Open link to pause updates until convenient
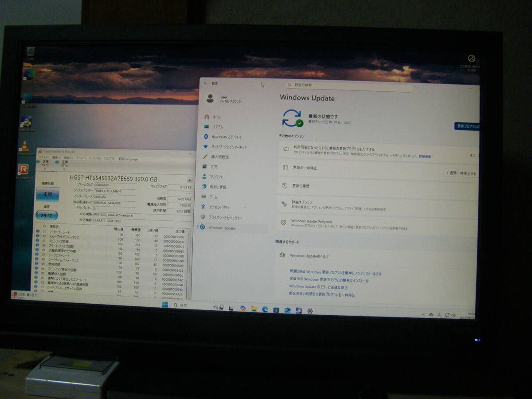 coord(322,294)
